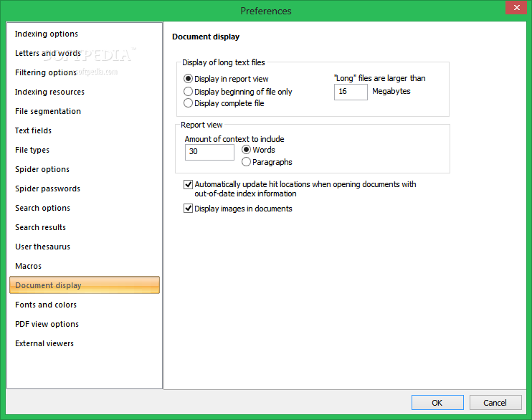Open Fonts and colors settings

coord(85,305)
